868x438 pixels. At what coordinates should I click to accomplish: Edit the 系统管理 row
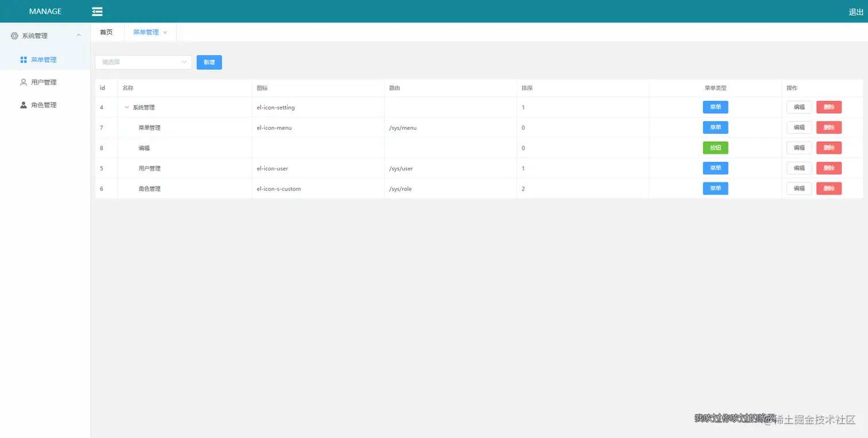(x=799, y=107)
